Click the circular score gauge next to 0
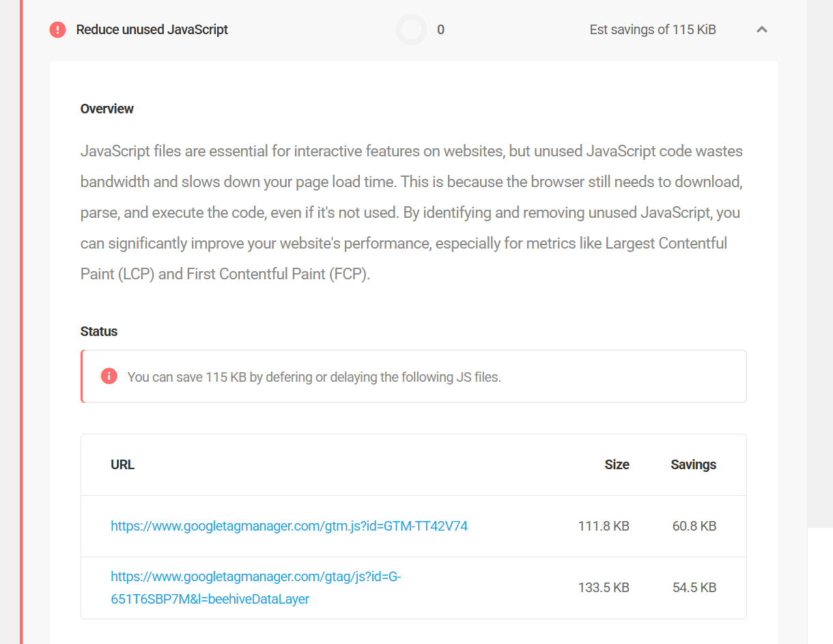 click(x=411, y=29)
